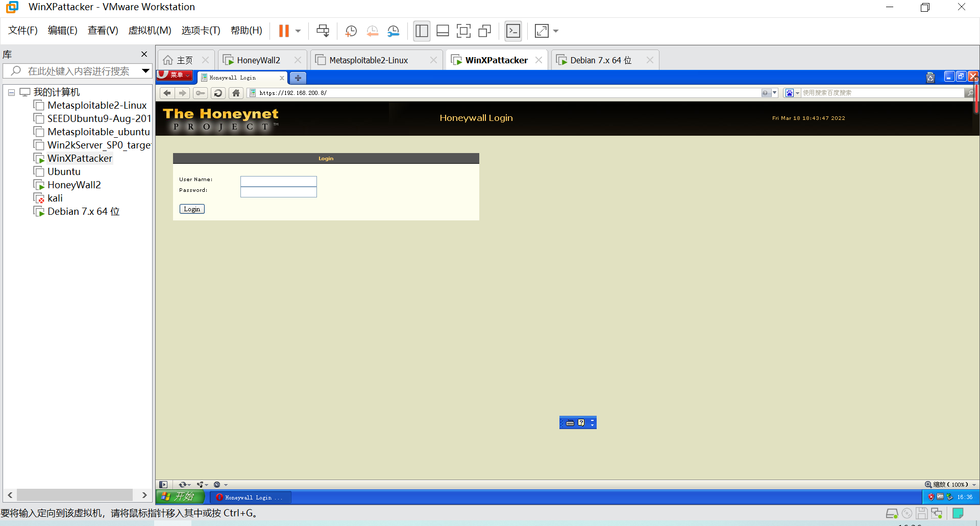Screen dimensions: 980x526
Task: Click the stretch guest display icon
Action: (x=542, y=31)
